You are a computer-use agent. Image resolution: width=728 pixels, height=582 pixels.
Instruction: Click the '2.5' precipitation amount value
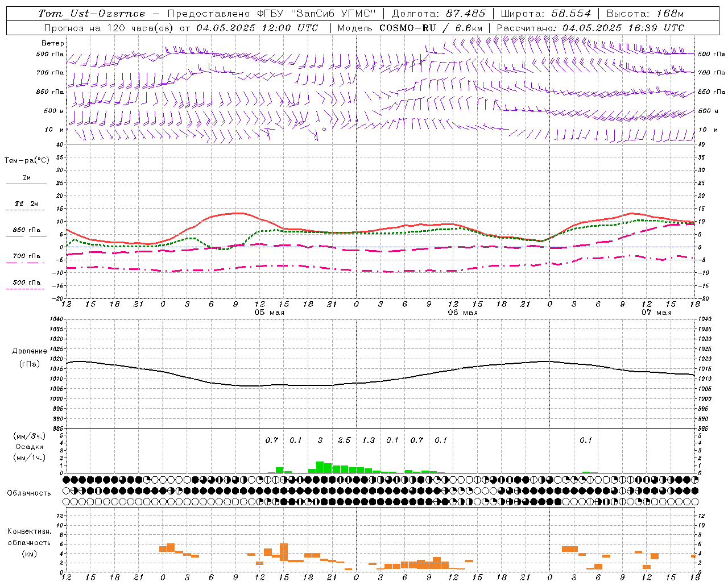coord(344,440)
